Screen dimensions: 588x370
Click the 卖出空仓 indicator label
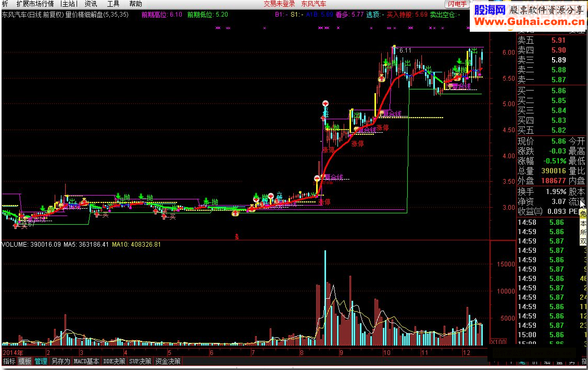[x=445, y=15]
